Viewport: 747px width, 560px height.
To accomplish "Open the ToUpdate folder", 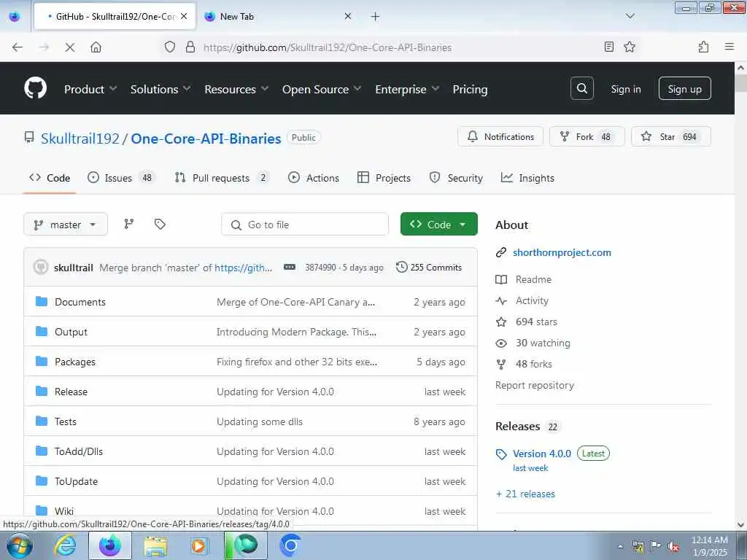I will [x=76, y=481].
